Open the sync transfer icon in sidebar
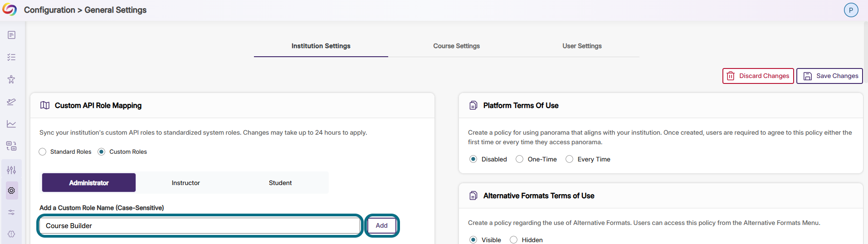868x244 pixels. pos(11,146)
